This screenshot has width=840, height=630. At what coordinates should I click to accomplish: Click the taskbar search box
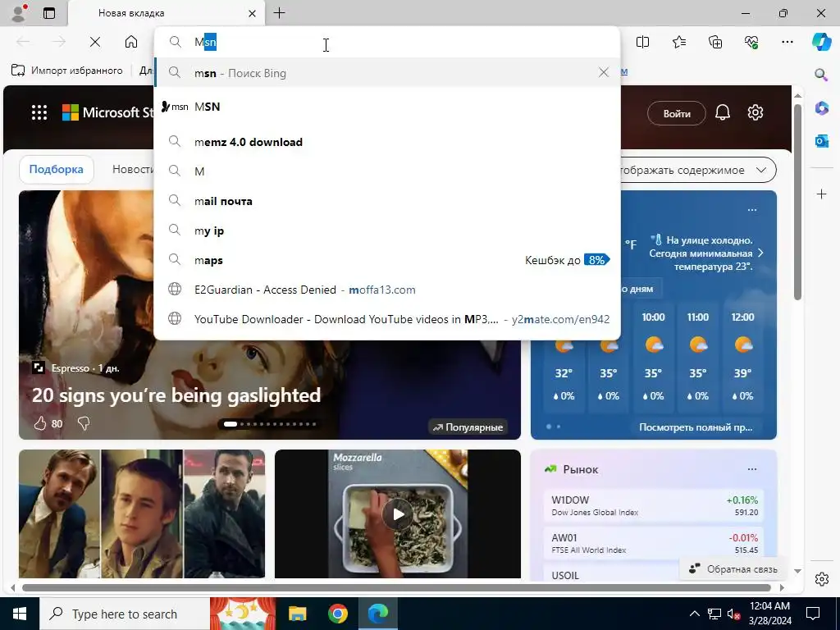[125, 614]
